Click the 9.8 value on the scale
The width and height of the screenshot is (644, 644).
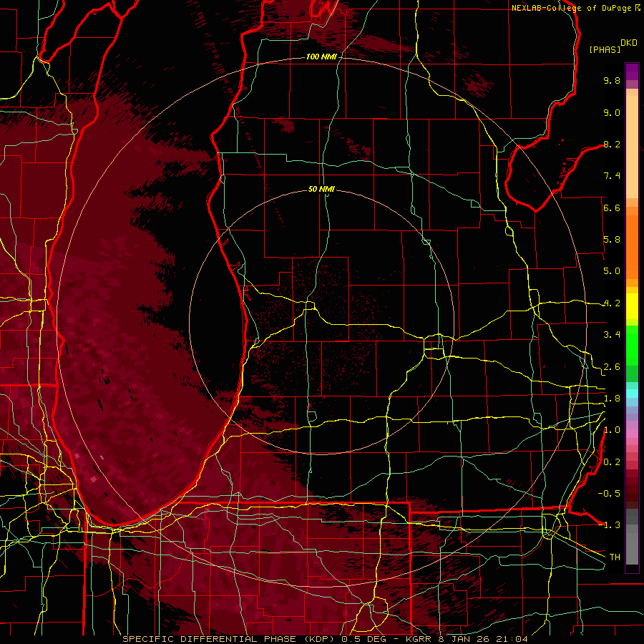(x=612, y=80)
